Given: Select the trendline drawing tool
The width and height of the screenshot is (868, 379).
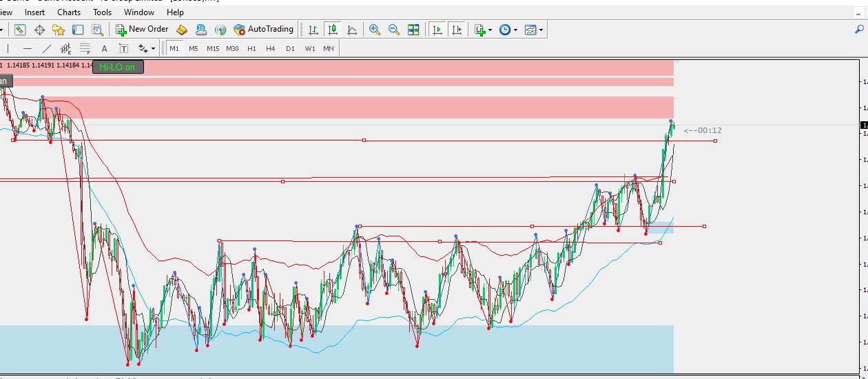Looking at the screenshot, I should click(47, 48).
